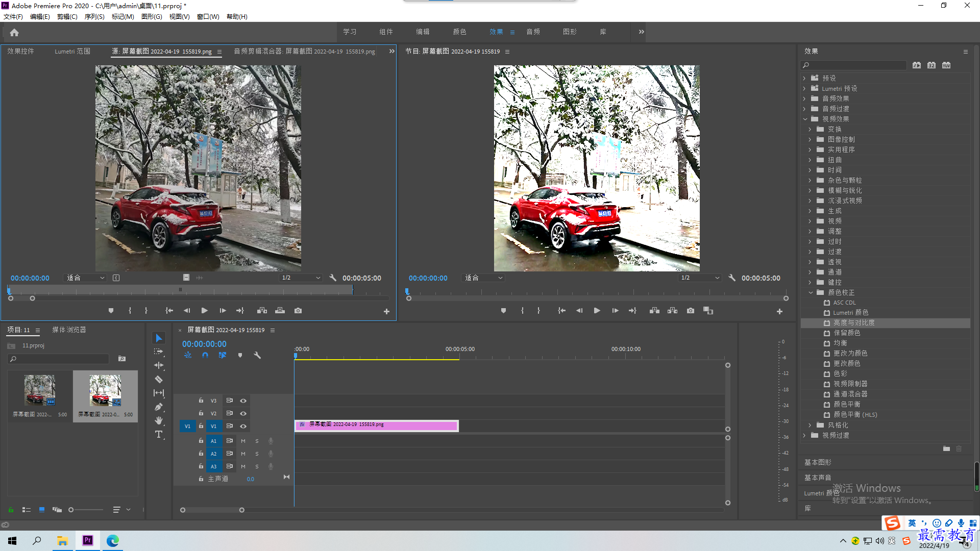This screenshot has height=551, width=980.
Task: Select the Slip tool
Action: 159,393
